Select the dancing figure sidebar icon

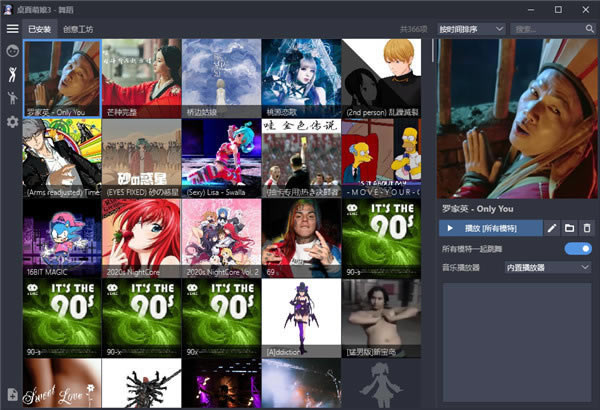click(12, 74)
